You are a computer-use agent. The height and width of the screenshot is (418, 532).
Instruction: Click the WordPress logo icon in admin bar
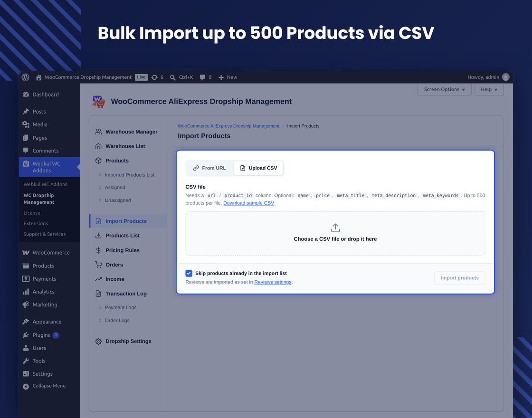coord(26,77)
